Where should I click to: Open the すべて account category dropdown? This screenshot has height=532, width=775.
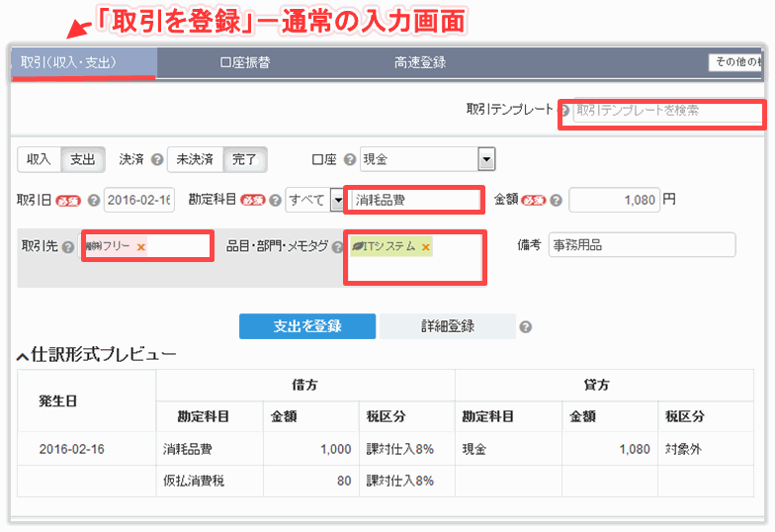314,200
